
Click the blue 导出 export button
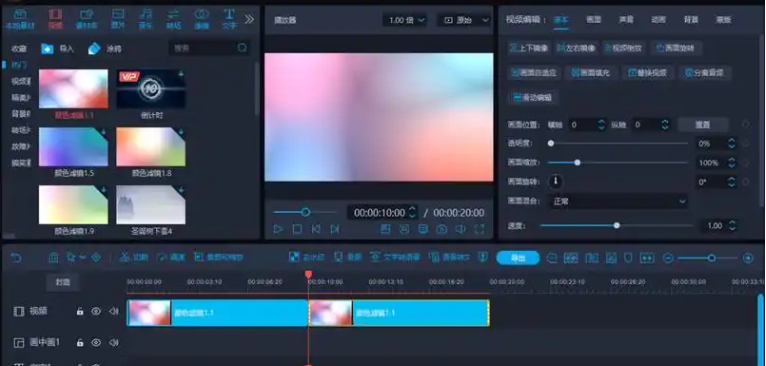pyautogui.click(x=518, y=258)
